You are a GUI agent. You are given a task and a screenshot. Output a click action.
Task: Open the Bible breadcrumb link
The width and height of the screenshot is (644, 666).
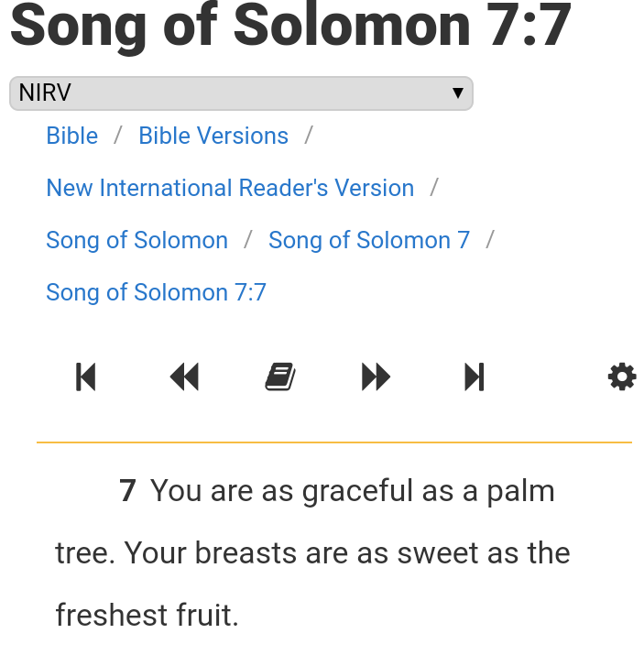click(x=72, y=136)
